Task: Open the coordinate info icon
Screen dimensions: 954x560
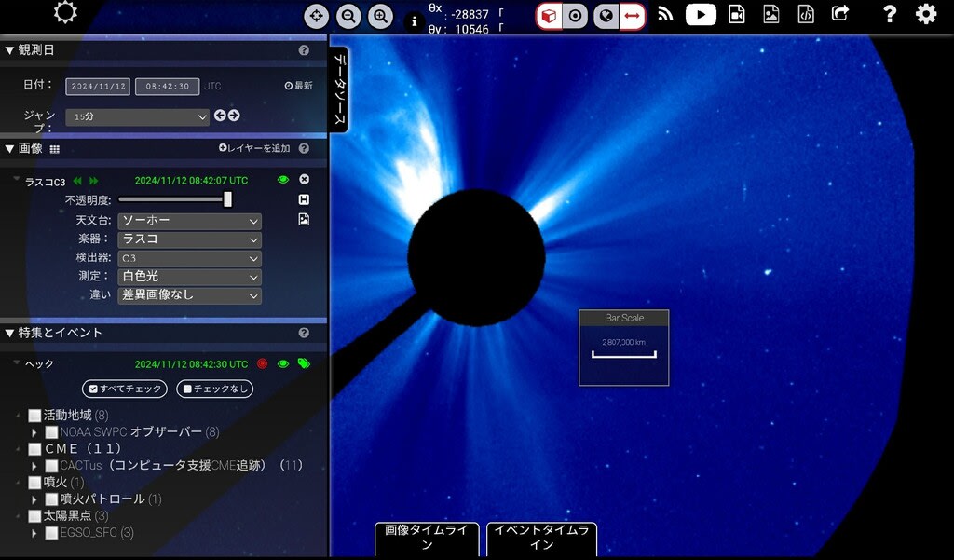Action: (x=415, y=21)
